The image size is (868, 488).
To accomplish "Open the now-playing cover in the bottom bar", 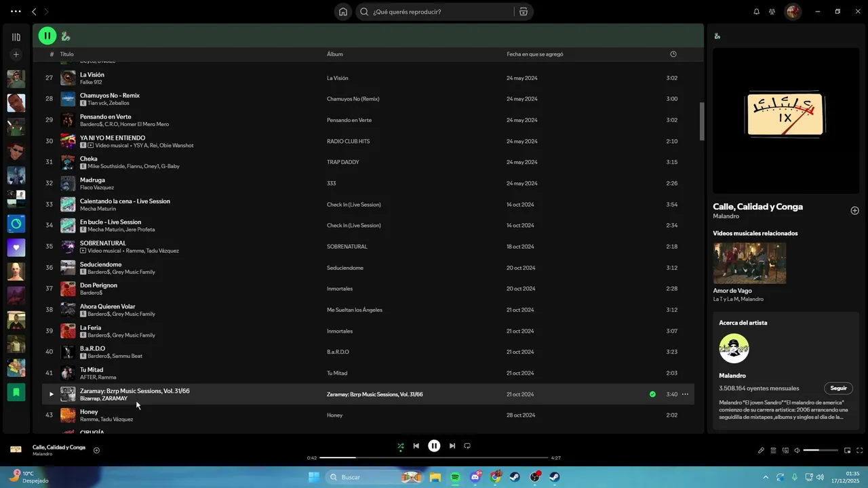I will [16, 450].
